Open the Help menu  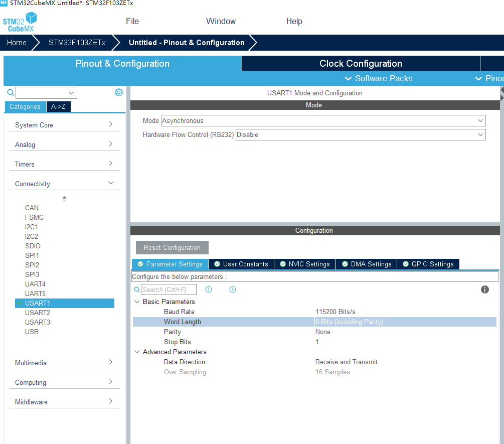[x=294, y=21]
